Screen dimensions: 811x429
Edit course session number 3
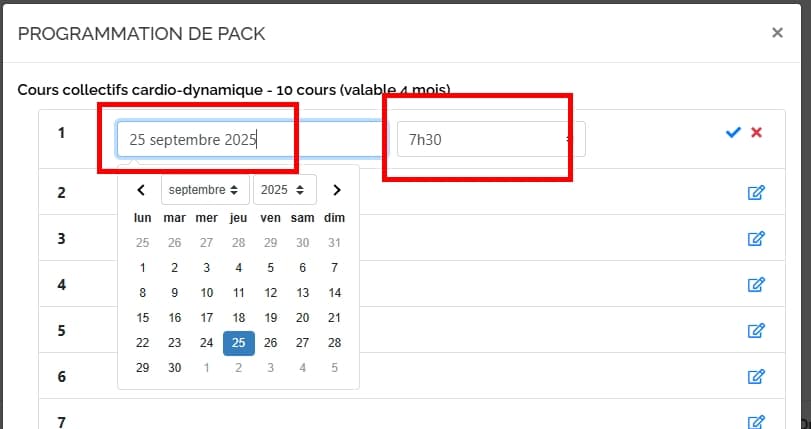[756, 238]
